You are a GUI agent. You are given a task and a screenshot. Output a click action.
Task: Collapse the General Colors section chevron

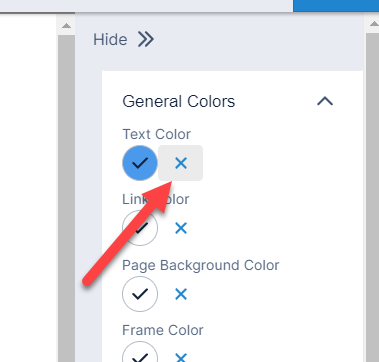click(x=325, y=101)
